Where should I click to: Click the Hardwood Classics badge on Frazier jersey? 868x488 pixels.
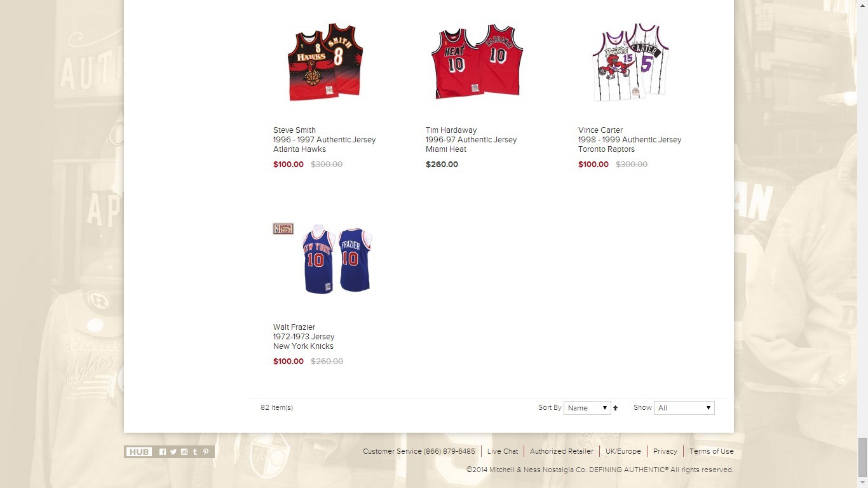pos(283,229)
